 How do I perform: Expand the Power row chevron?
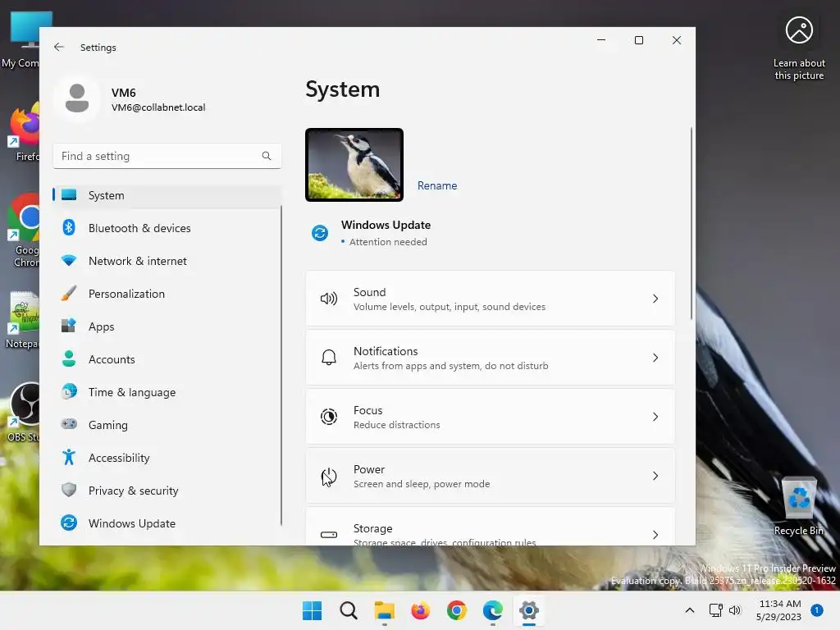(655, 476)
